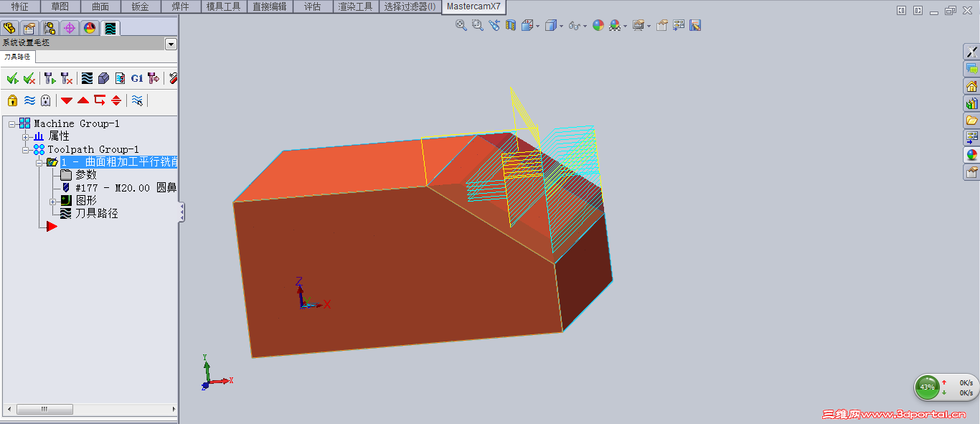The width and height of the screenshot is (980, 424).
Task: Click the clipboard properties icon in view toolbar
Action: [662, 25]
